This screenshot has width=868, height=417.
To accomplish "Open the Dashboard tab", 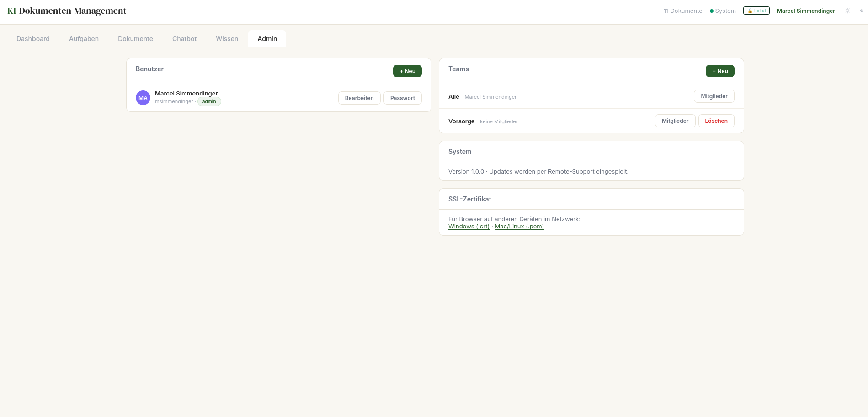I will coord(33,39).
